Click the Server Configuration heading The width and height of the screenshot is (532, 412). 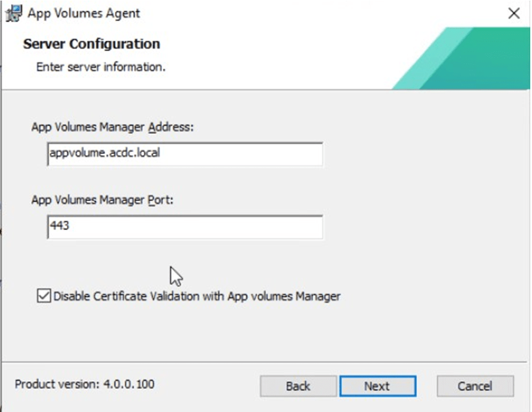(91, 44)
